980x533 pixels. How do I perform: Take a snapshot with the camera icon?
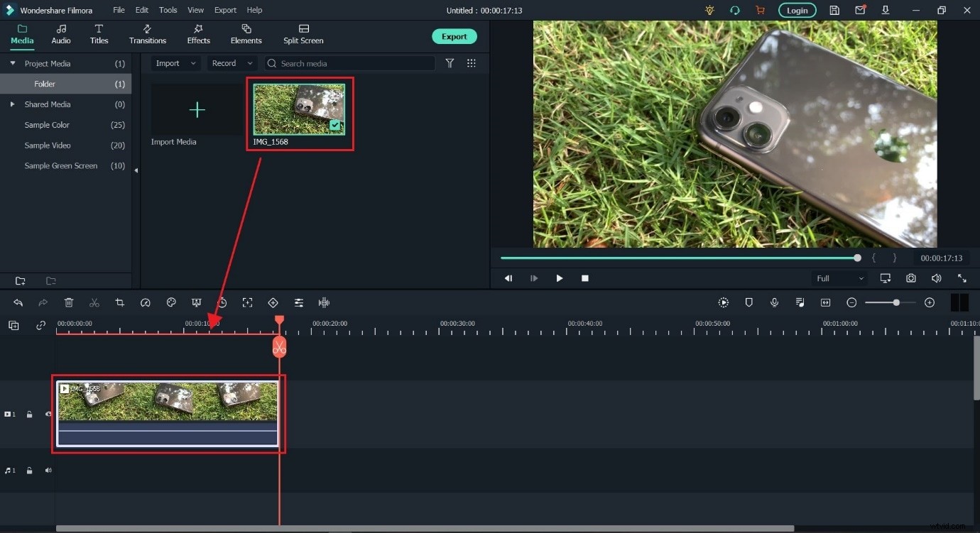(x=911, y=278)
